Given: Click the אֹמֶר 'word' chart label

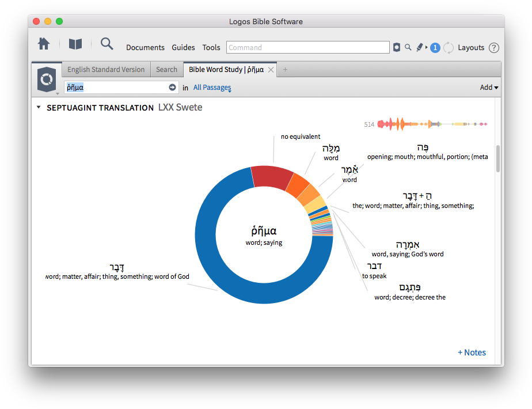Looking at the screenshot, I should [x=349, y=175].
